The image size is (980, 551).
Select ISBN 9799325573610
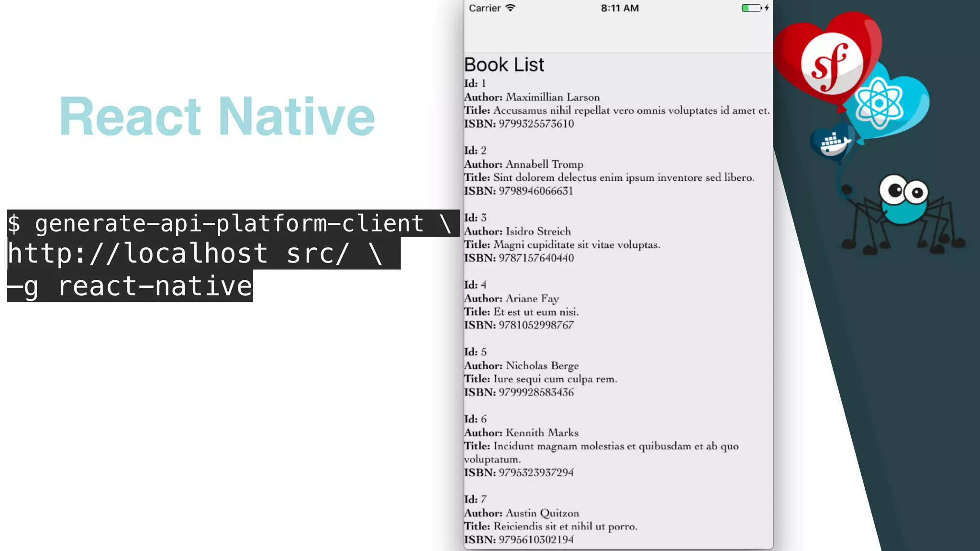click(519, 124)
